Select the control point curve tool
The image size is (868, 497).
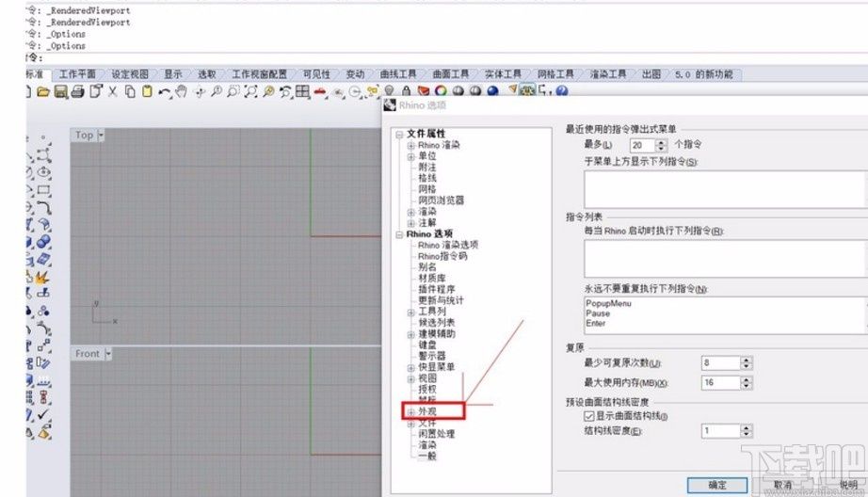coord(43,155)
